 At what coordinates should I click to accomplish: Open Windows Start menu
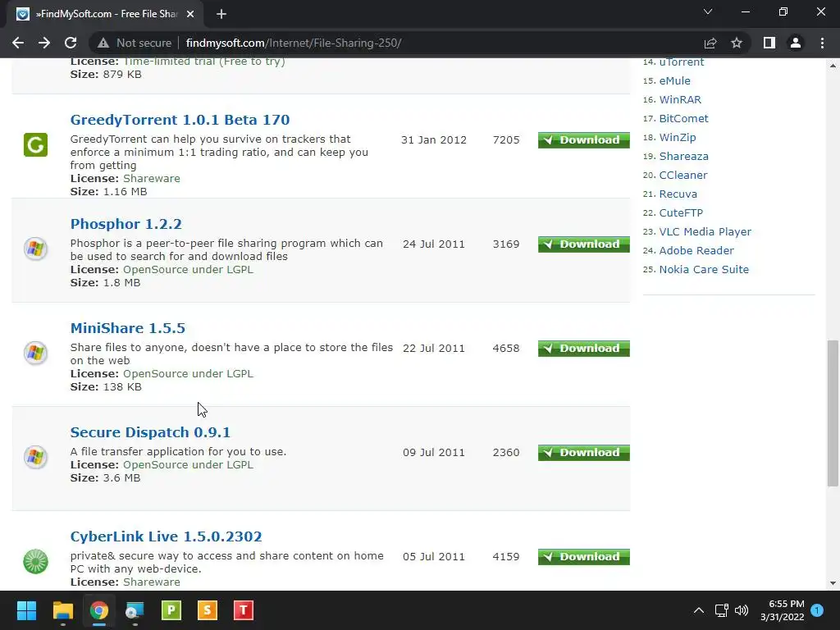click(26, 610)
